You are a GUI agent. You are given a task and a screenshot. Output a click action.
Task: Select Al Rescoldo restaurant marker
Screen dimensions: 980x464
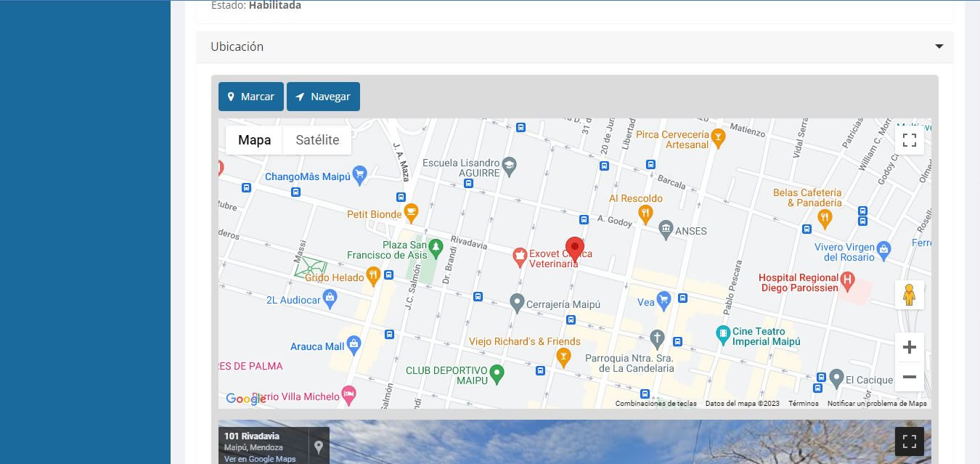(645, 213)
